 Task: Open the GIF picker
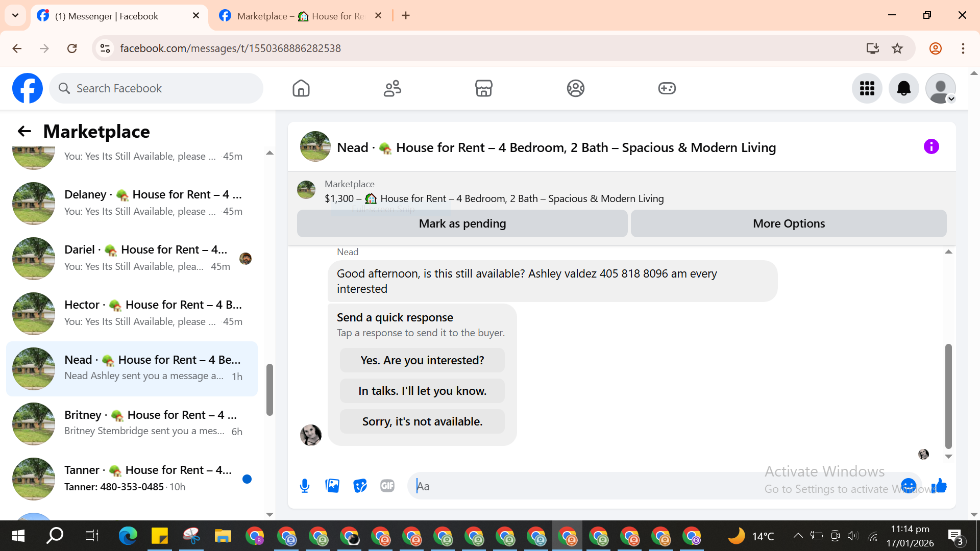click(387, 486)
